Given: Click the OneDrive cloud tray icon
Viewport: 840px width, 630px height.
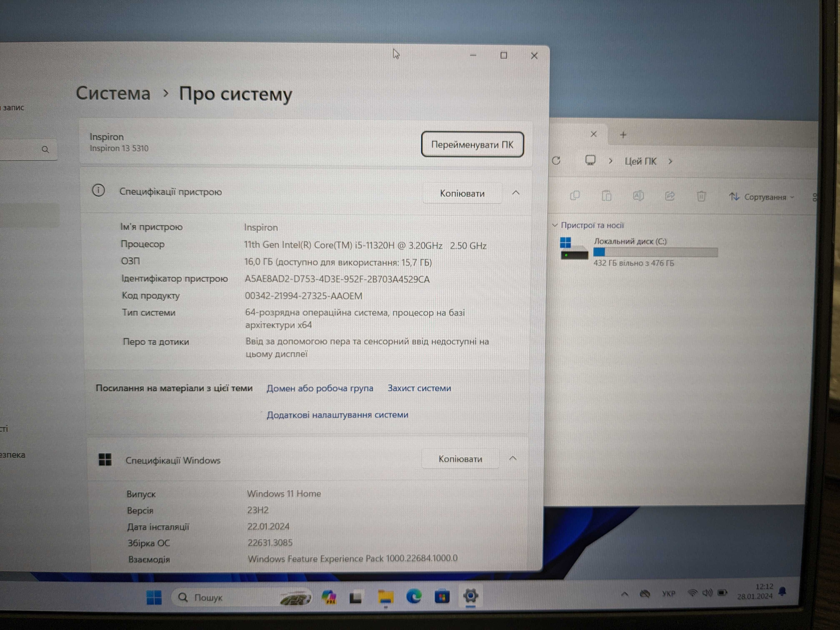Looking at the screenshot, I should tap(644, 594).
